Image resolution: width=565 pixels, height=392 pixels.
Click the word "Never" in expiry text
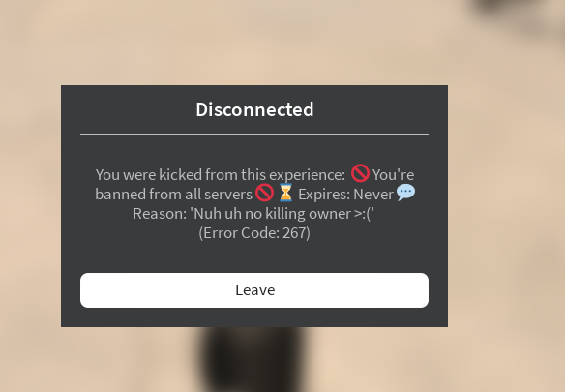[x=373, y=195]
